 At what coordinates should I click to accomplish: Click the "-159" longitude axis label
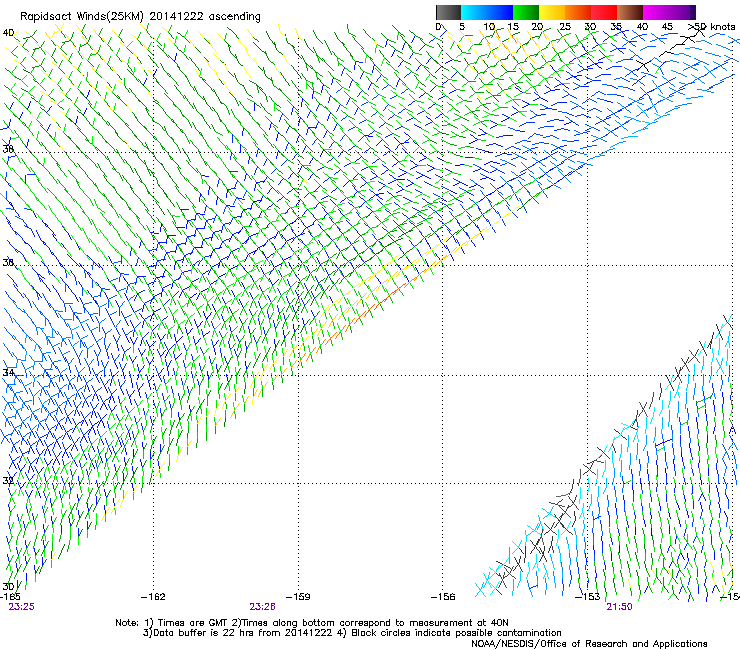pos(298,597)
